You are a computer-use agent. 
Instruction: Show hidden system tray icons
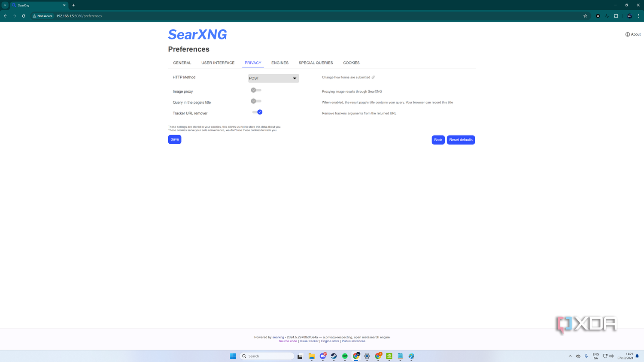(x=570, y=356)
